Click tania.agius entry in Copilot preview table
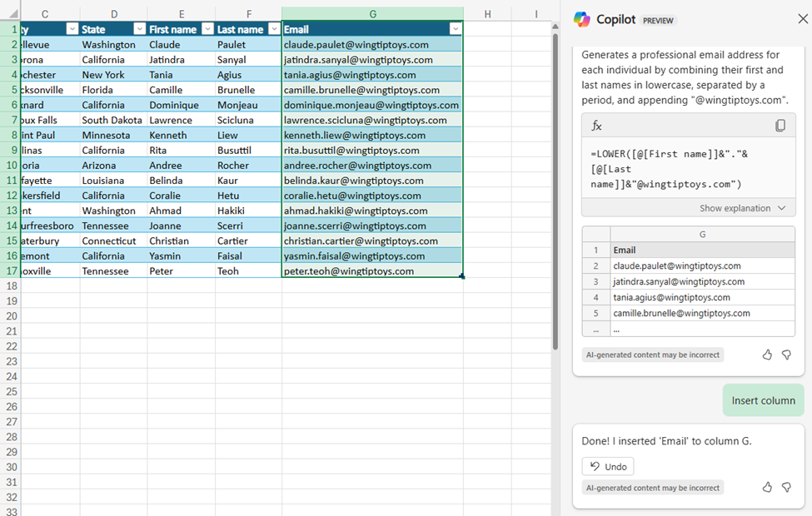The image size is (812, 516). 702,297
